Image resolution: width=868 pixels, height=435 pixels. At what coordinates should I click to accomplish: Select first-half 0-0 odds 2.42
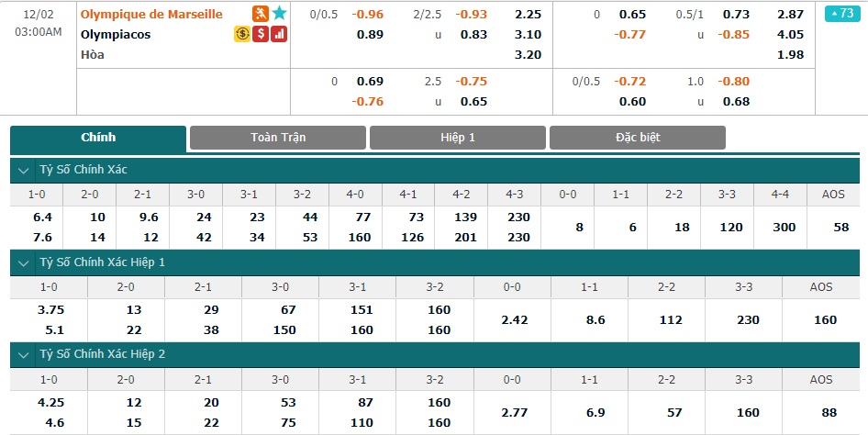[513, 320]
